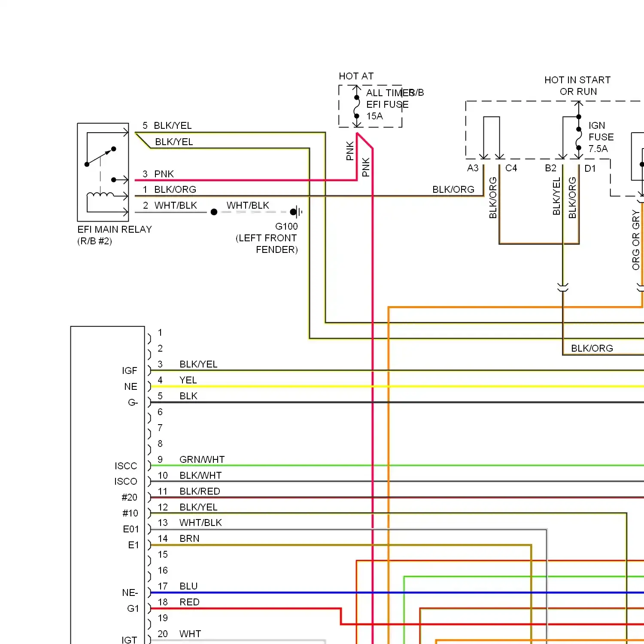Select the G100 ground label
This screenshot has height=644, width=644.
tap(286, 226)
